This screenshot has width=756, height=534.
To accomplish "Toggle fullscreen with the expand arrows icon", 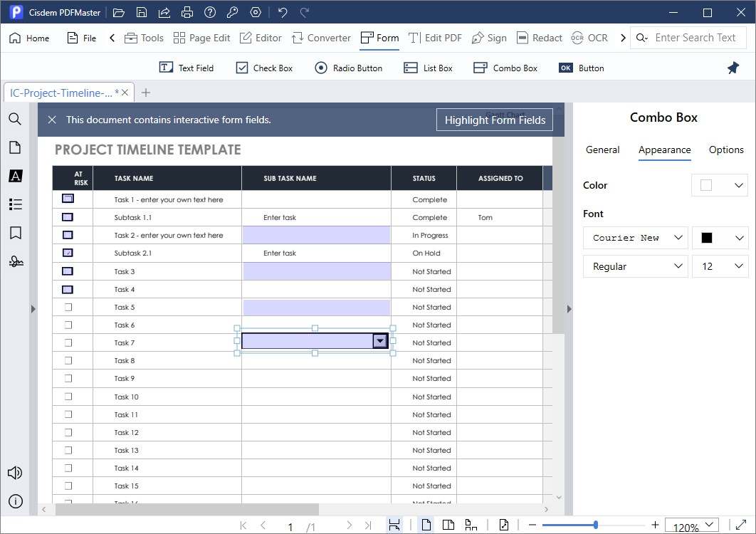I will 741,524.
